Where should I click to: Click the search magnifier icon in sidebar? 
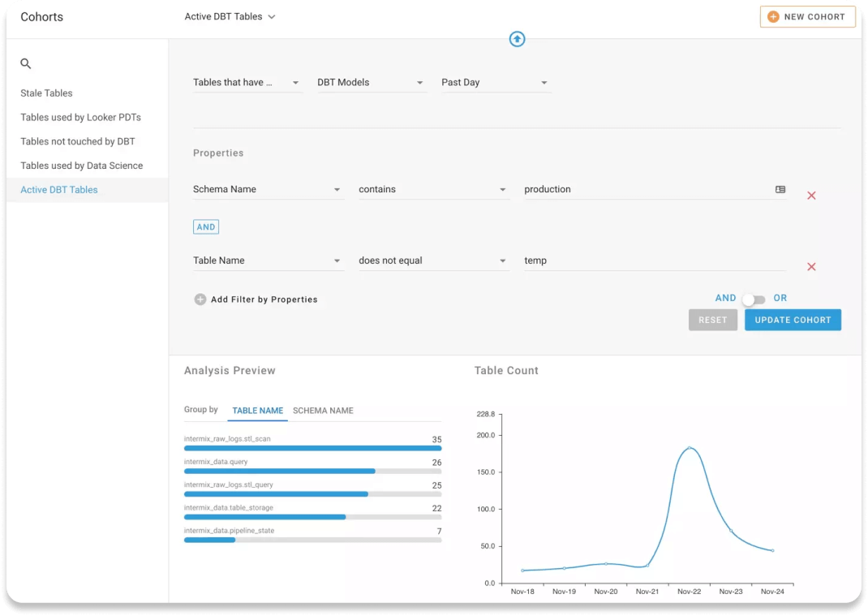(x=26, y=63)
